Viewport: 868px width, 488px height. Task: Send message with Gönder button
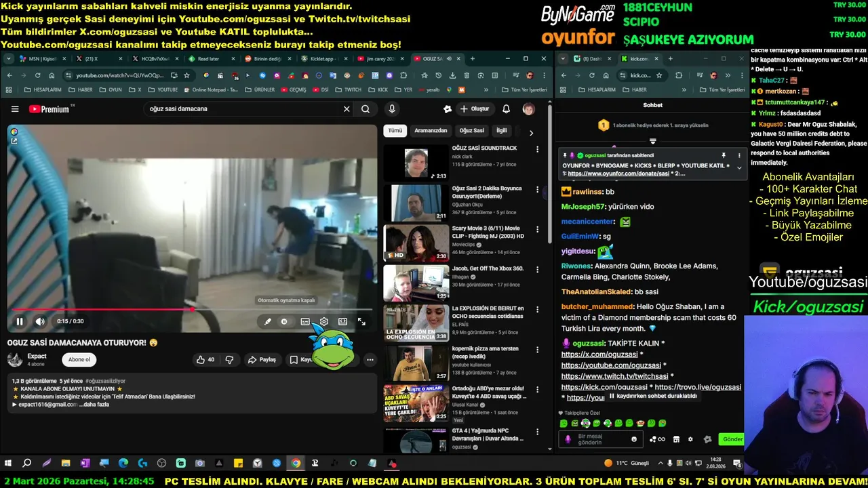(732, 439)
